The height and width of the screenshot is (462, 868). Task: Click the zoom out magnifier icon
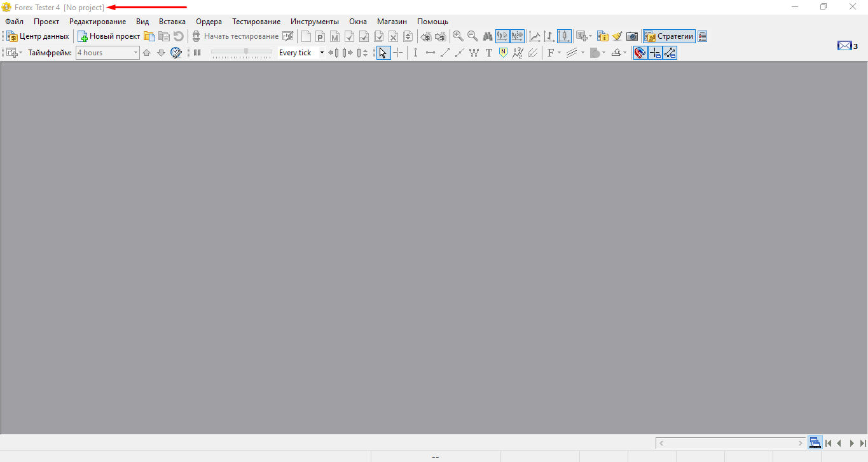(472, 36)
